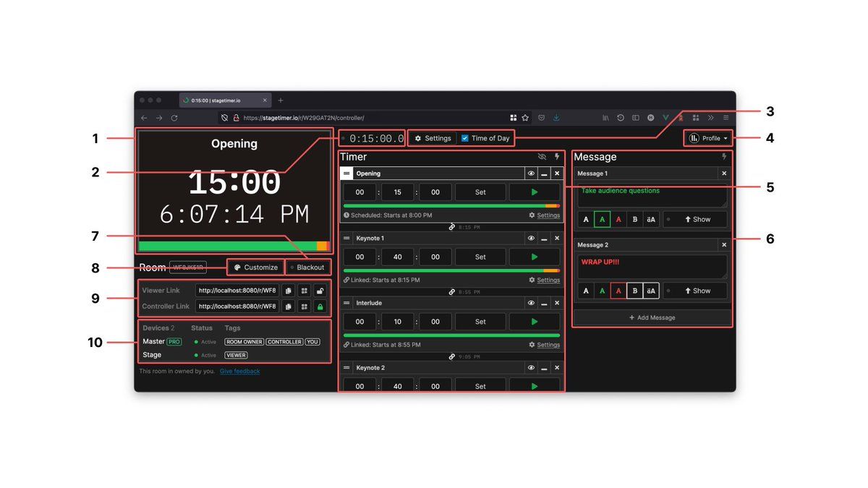Uncheck the Time of Day checkbox
The image size is (868, 488).
click(x=465, y=138)
